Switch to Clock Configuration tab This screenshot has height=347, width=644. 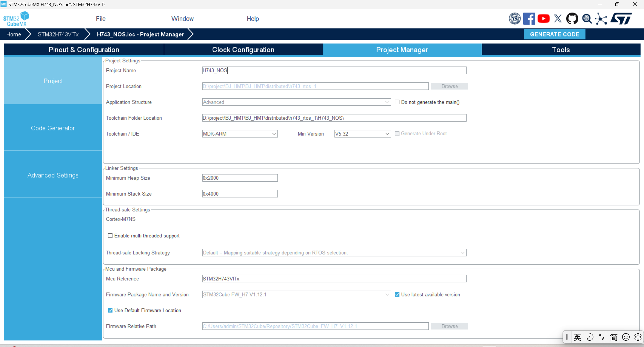click(243, 50)
